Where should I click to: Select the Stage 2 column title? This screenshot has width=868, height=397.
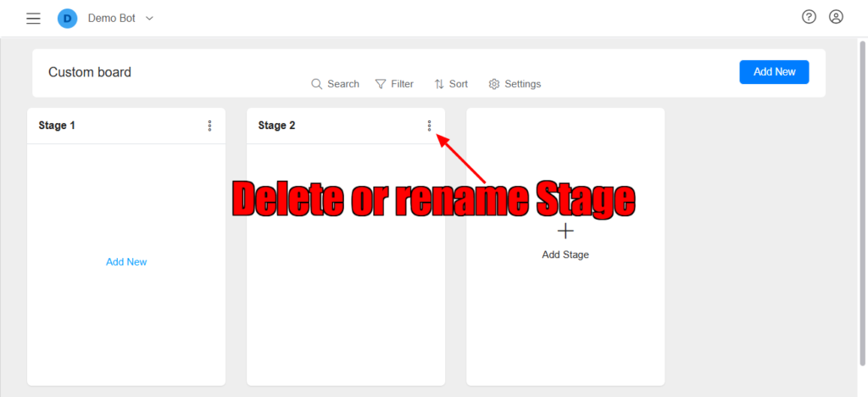(x=277, y=126)
